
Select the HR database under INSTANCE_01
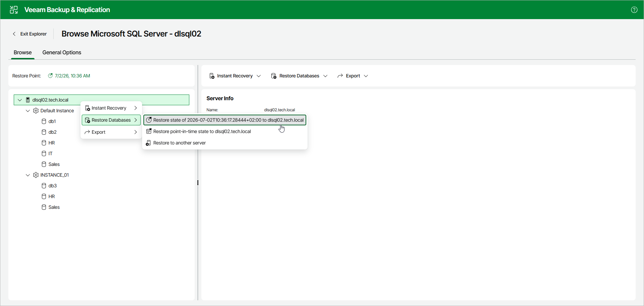tap(52, 196)
